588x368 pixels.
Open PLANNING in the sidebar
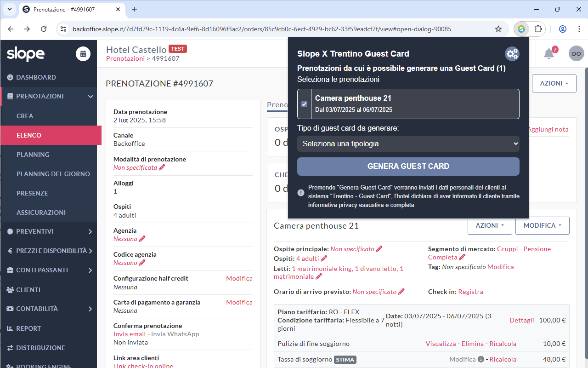33,155
